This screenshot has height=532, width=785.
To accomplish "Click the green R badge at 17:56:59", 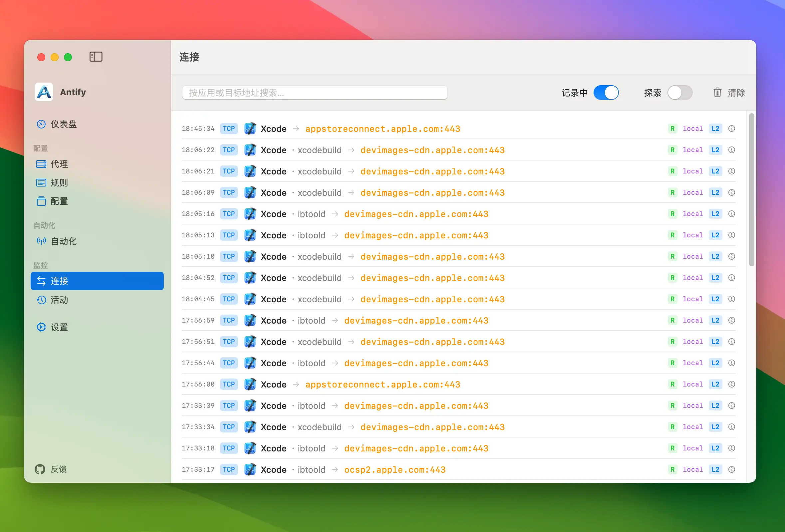I will 672,320.
